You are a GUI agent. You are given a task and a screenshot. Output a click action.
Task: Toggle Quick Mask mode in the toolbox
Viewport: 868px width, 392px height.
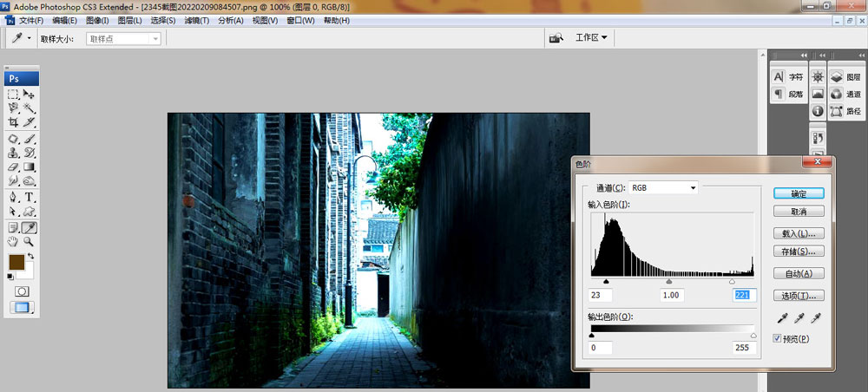click(22, 291)
